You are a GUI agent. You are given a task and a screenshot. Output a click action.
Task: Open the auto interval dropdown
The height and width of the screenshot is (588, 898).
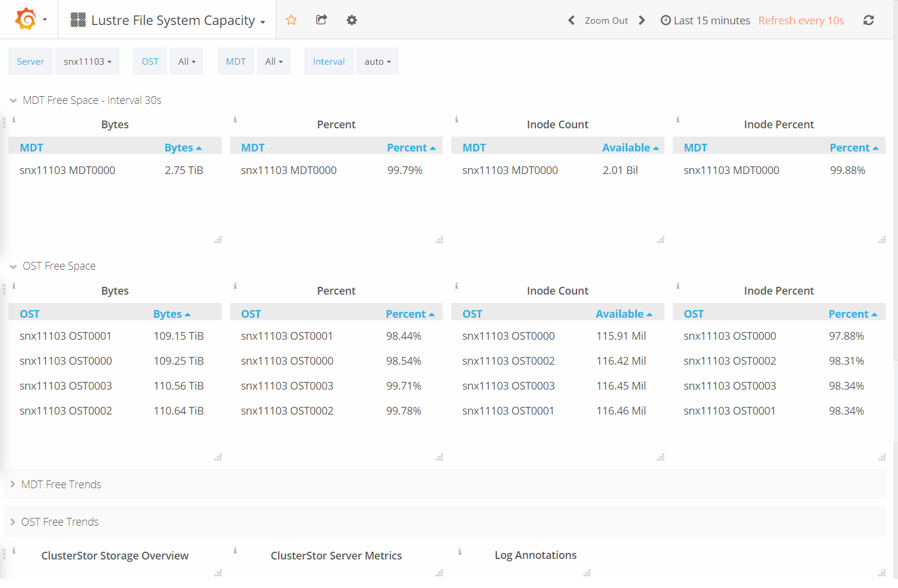coord(377,61)
